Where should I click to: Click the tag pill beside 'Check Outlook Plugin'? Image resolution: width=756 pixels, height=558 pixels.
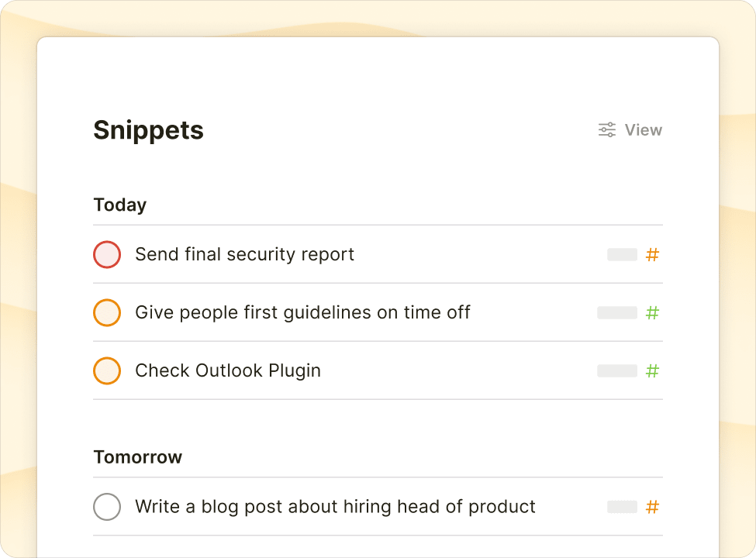(618, 370)
